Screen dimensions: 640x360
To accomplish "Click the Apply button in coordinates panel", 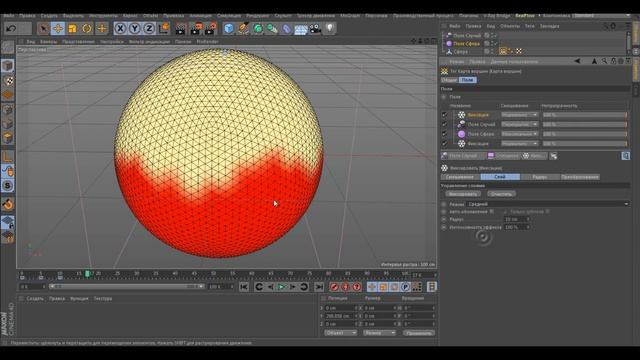I will coord(418,333).
